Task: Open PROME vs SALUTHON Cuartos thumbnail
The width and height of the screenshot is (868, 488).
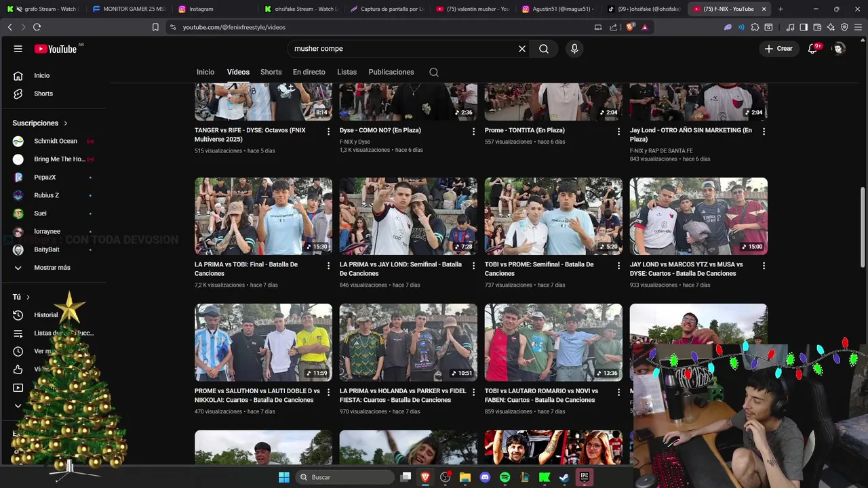Action: [263, 342]
